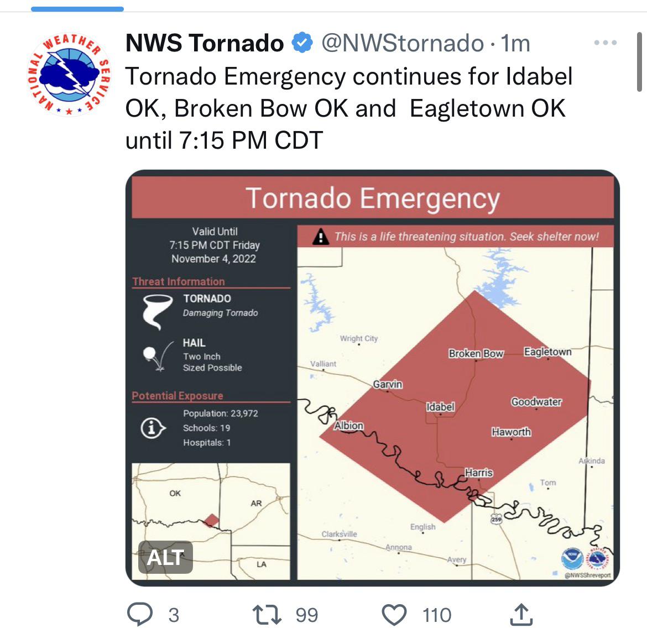Show image description via ALT badge
This screenshot has width=647, height=644.
[165, 557]
